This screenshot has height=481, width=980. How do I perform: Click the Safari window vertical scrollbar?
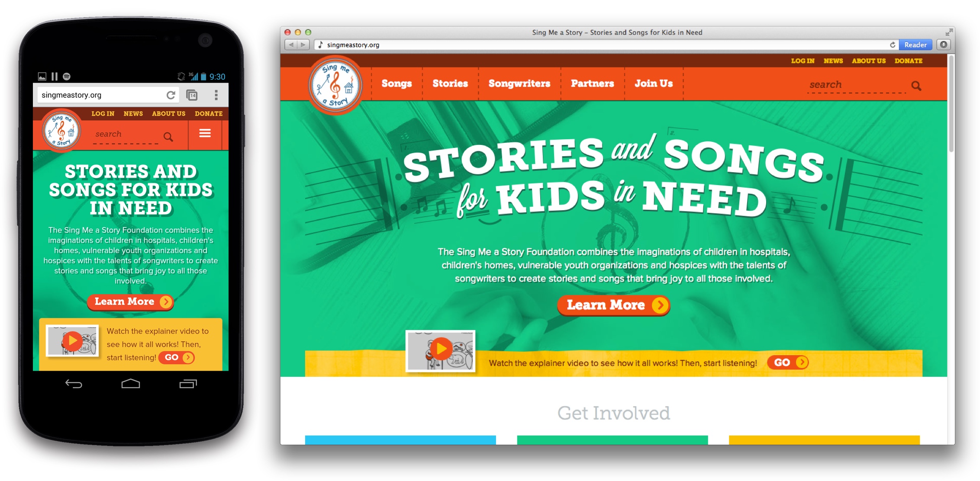[x=951, y=104]
